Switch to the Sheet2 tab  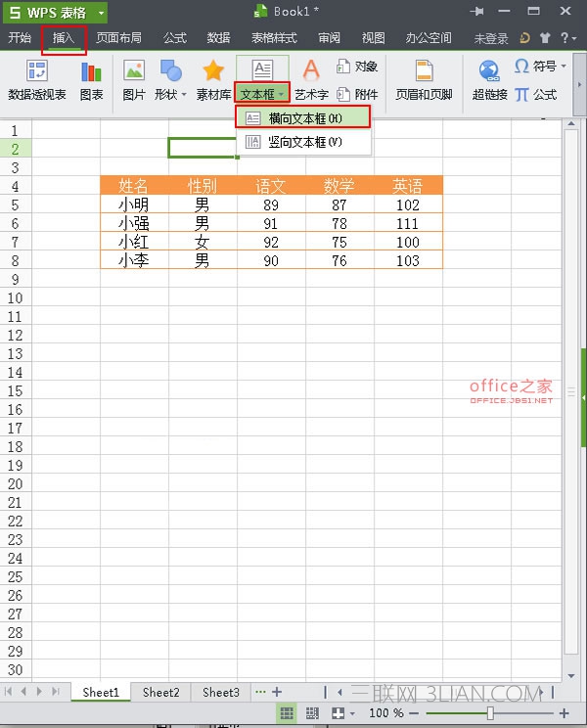[x=160, y=692]
